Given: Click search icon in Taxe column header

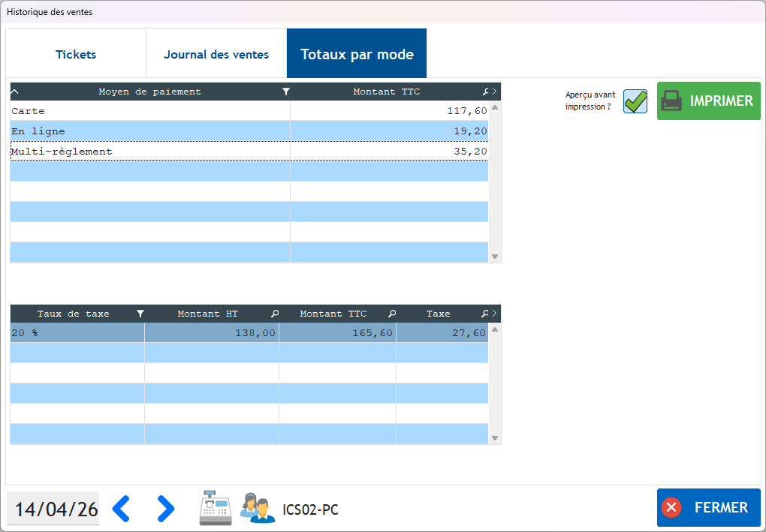Looking at the screenshot, I should (x=485, y=314).
